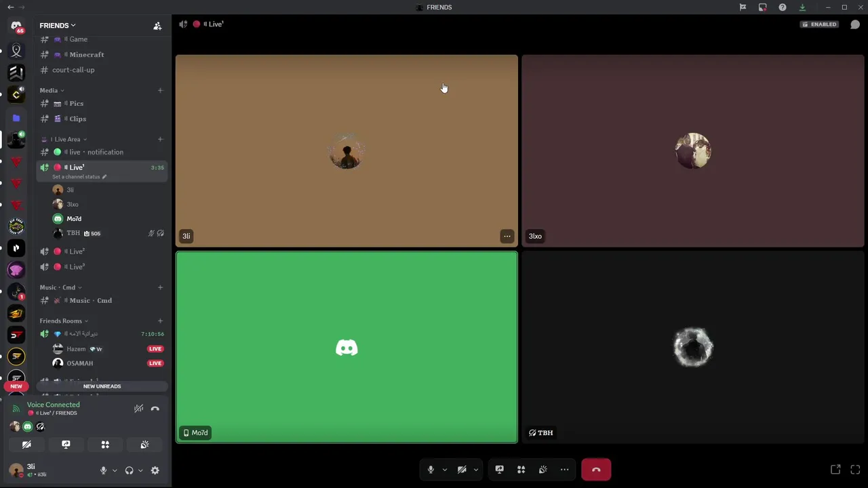Click the NEW servers unread pill
This screenshot has width=868, height=488.
click(x=16, y=386)
